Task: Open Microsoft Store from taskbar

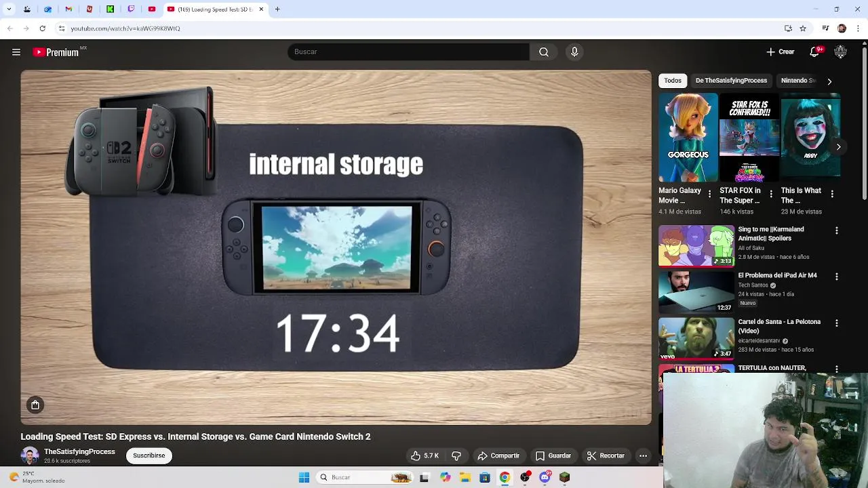Action: coord(484,477)
